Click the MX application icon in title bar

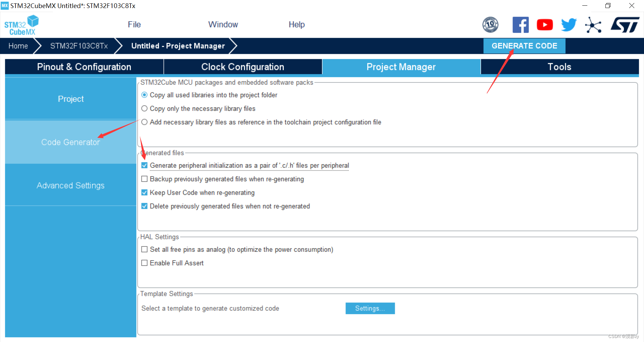(x=5, y=6)
